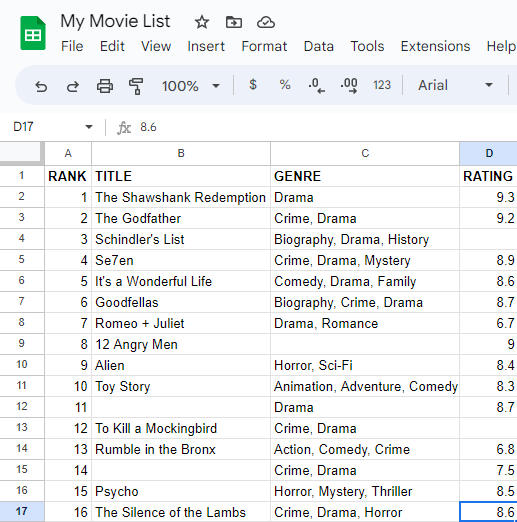Open the Arial font dropdown
The width and height of the screenshot is (517, 522).
455,85
